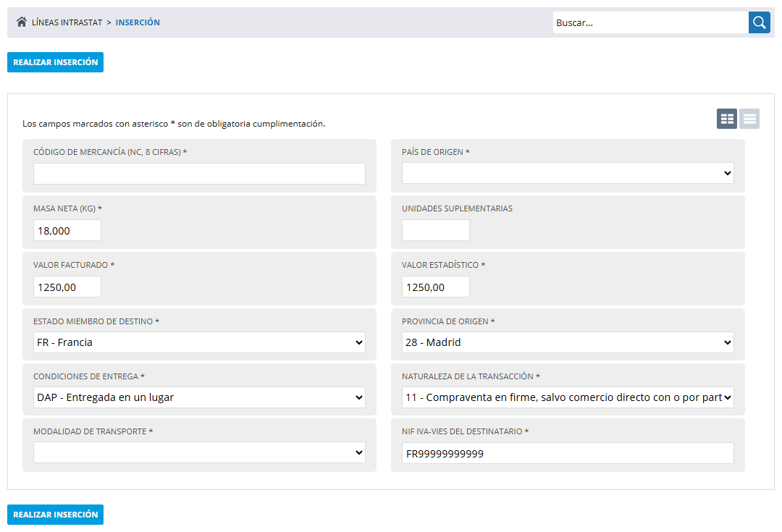Click the 'CONDICIONES DE ENTREGA' label
782x532 pixels.
pyautogui.click(x=89, y=376)
